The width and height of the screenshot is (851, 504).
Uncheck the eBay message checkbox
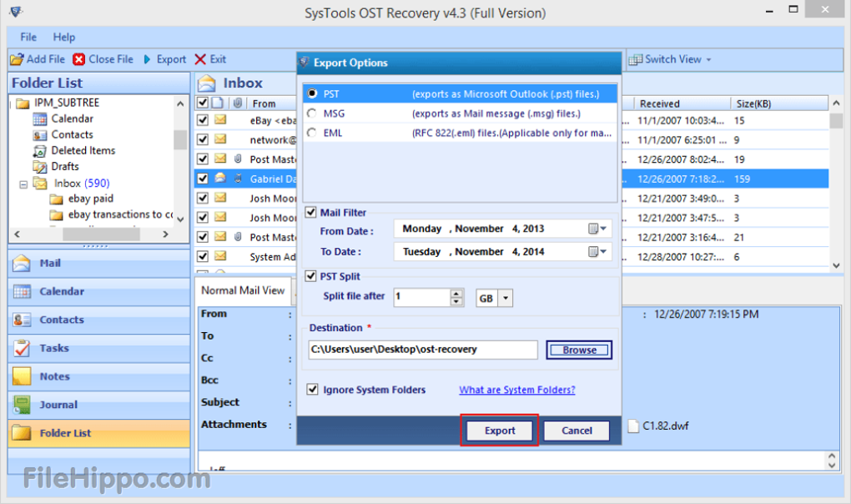pos(203,120)
